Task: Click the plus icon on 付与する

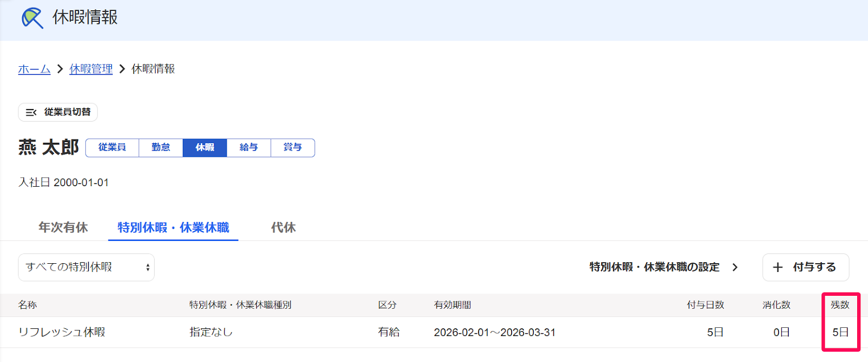Action: [778, 268]
